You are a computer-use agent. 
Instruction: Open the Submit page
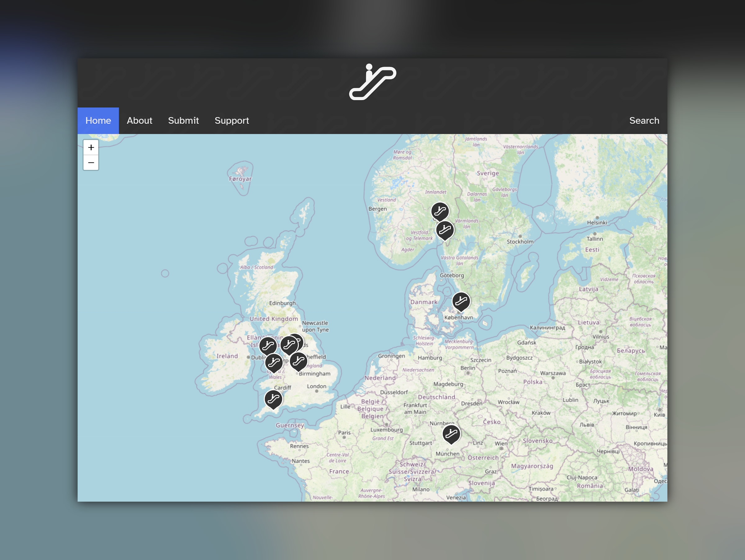tap(183, 120)
